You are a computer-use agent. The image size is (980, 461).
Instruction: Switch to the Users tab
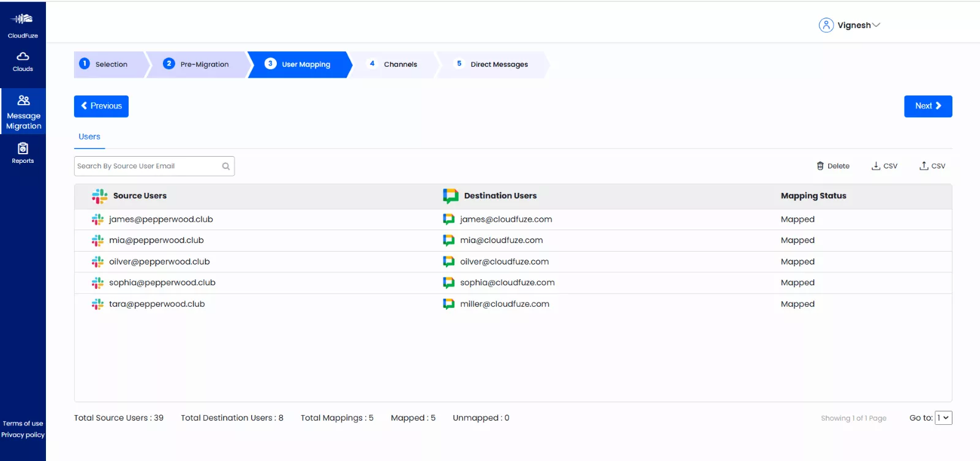pos(89,137)
